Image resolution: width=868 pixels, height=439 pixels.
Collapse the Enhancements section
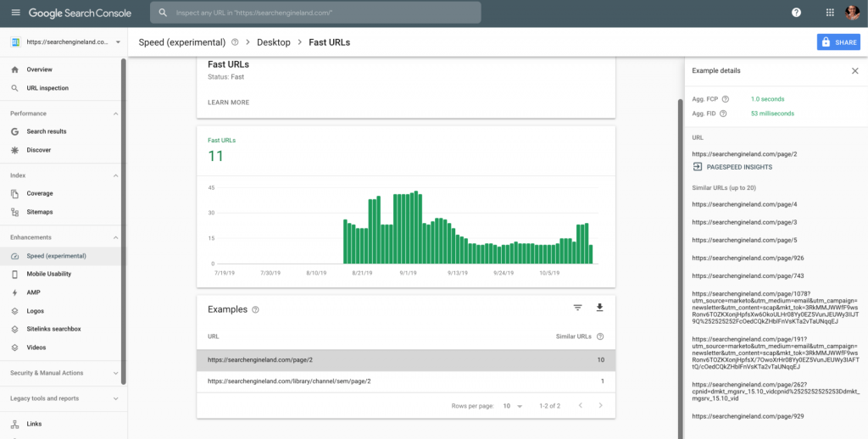(115, 237)
